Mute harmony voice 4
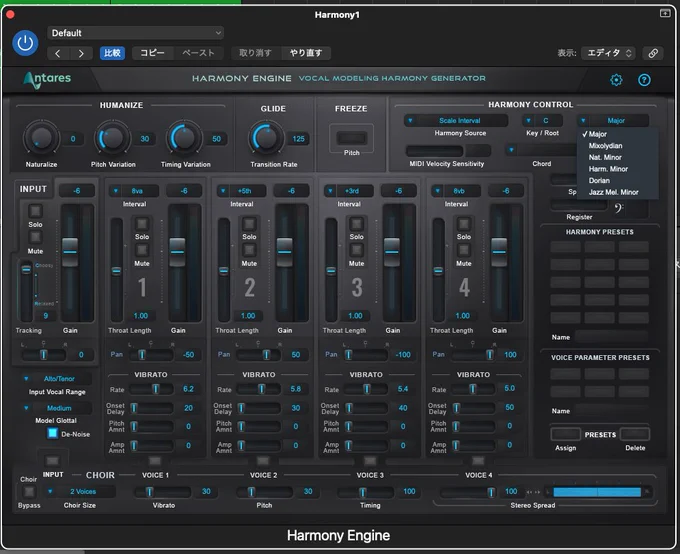Screen dimensions: 680x554 pyautogui.click(x=464, y=250)
